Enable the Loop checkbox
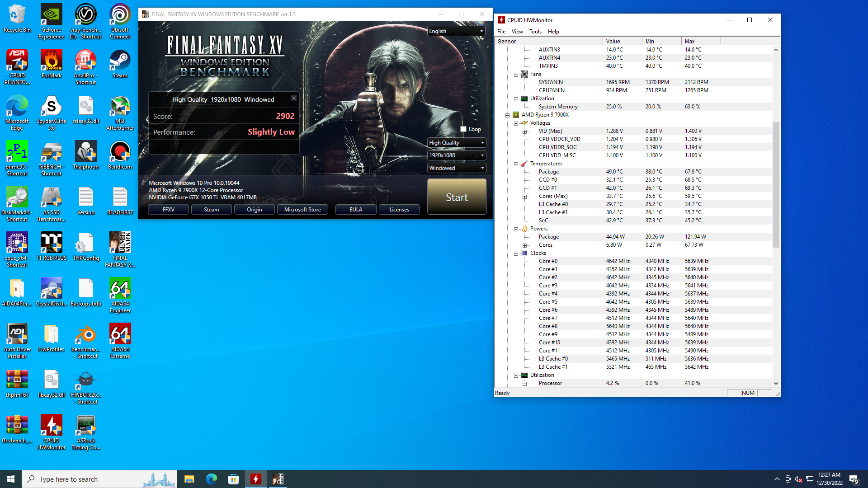The height and width of the screenshot is (488, 868). [463, 129]
